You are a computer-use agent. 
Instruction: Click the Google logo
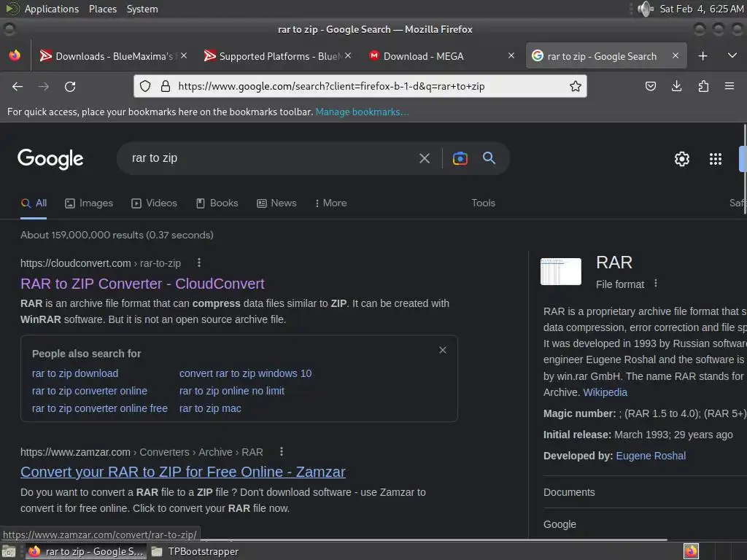pyautogui.click(x=50, y=158)
